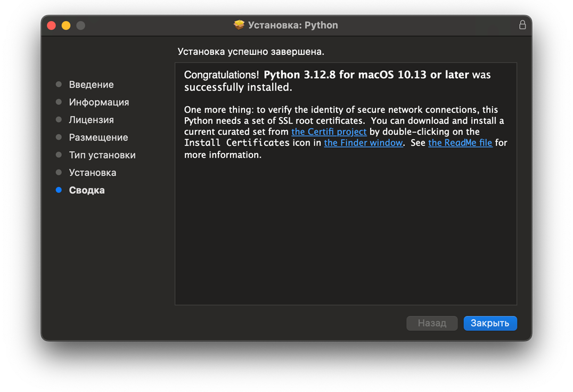Image resolution: width=573 pixels, height=392 pixels.
Task: Click the Install Certificates monospace text
Action: pos(237,143)
